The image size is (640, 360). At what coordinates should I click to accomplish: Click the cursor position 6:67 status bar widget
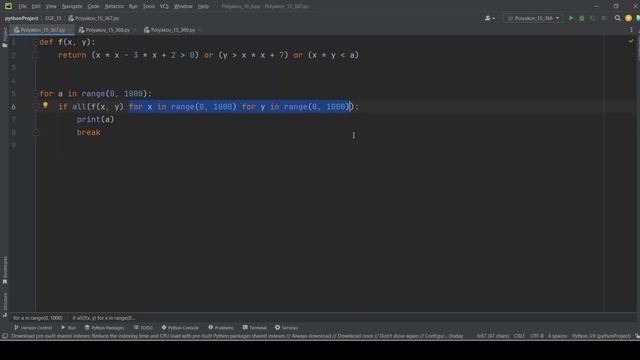(x=493, y=336)
